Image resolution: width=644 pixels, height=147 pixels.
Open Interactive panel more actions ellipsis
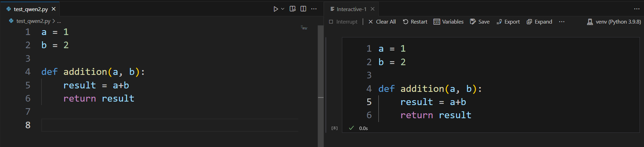(637, 9)
